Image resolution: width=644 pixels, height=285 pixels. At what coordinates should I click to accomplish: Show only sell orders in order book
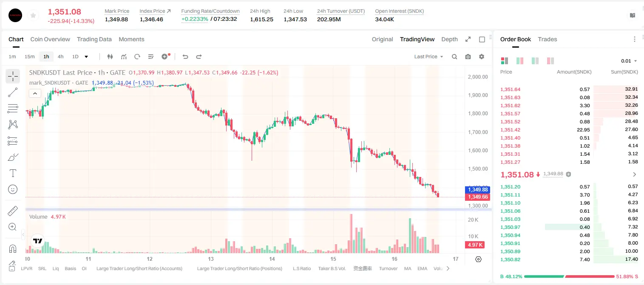point(550,61)
